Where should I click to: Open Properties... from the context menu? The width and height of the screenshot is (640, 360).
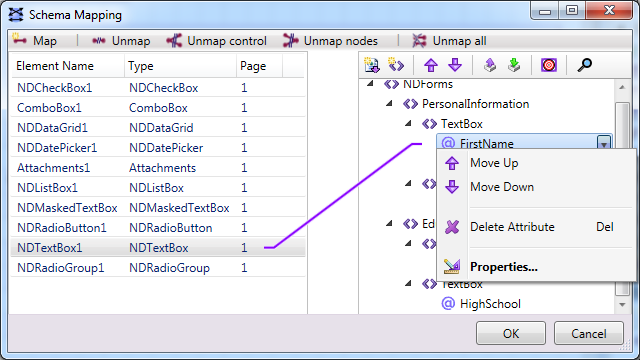(x=504, y=267)
